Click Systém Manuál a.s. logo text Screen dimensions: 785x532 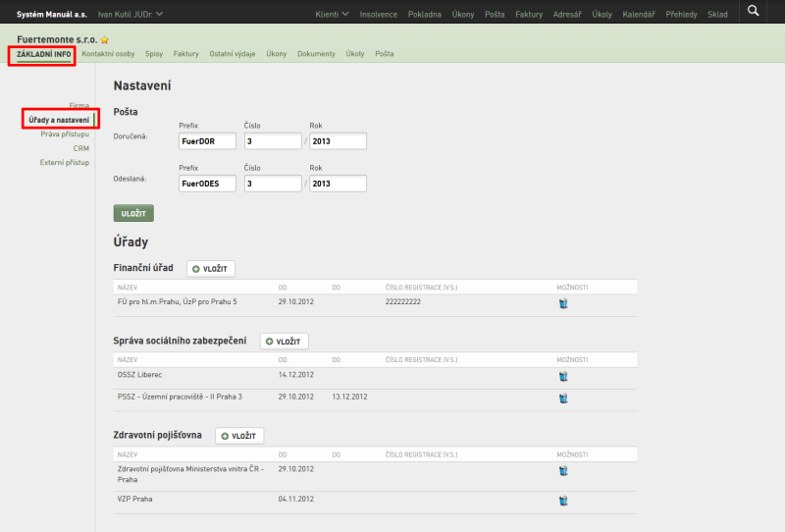52,14
